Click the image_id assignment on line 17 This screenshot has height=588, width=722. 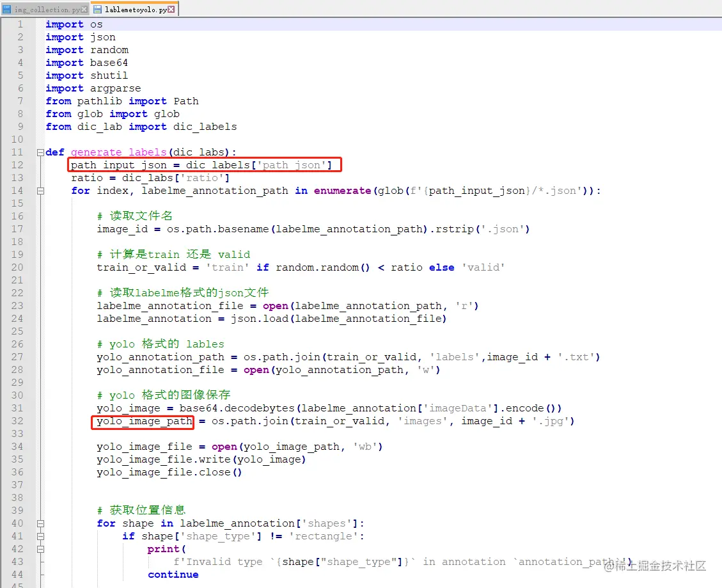pos(313,229)
